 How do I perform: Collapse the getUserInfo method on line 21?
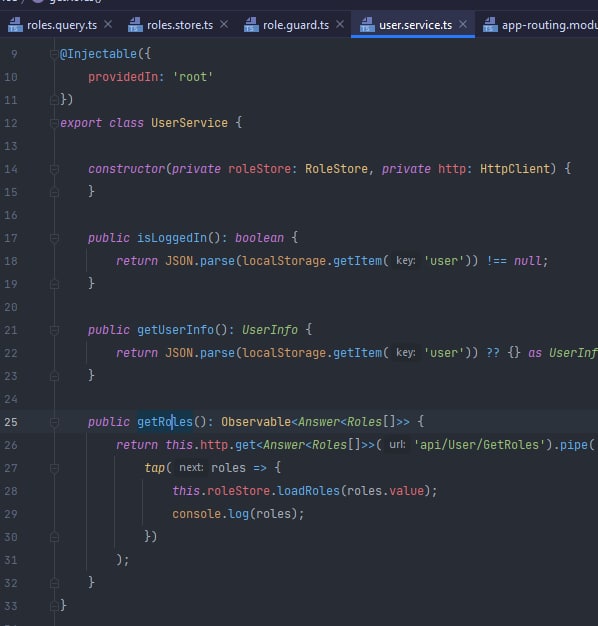pyautogui.click(x=54, y=330)
